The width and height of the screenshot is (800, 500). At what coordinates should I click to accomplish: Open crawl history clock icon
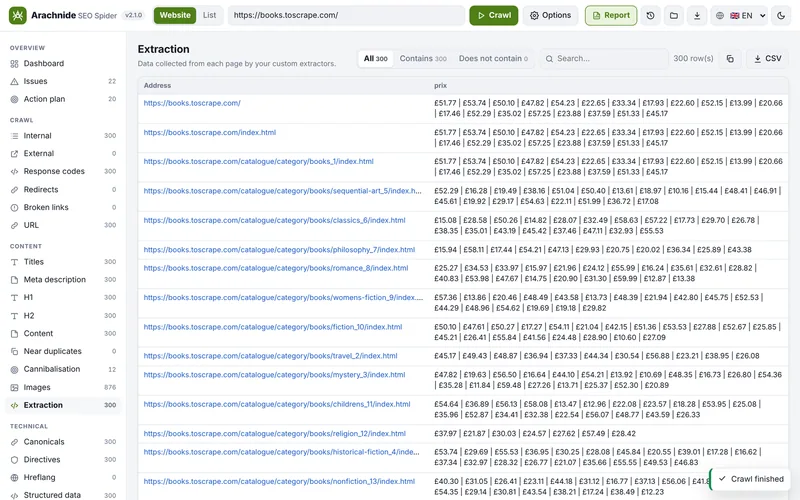click(651, 15)
